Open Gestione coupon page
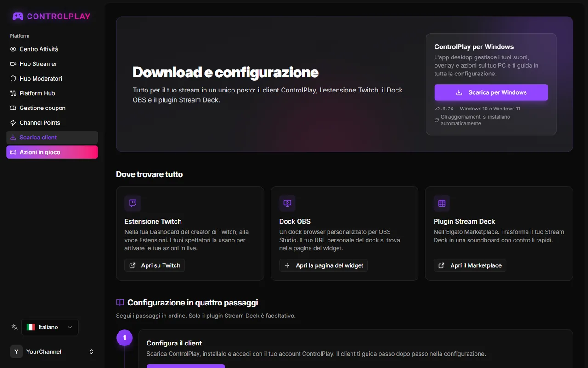Screen dimensions: 588x368 [x=52, y=108]
